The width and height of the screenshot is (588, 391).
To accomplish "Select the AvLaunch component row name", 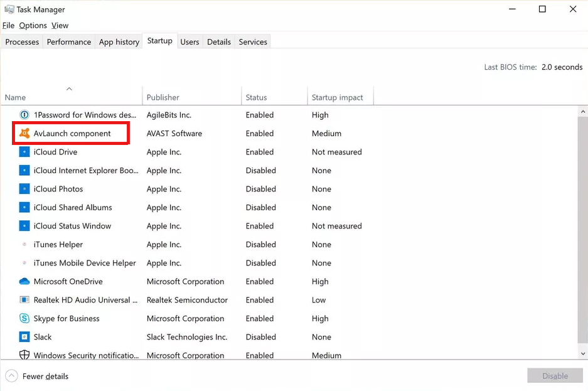I will (x=72, y=133).
